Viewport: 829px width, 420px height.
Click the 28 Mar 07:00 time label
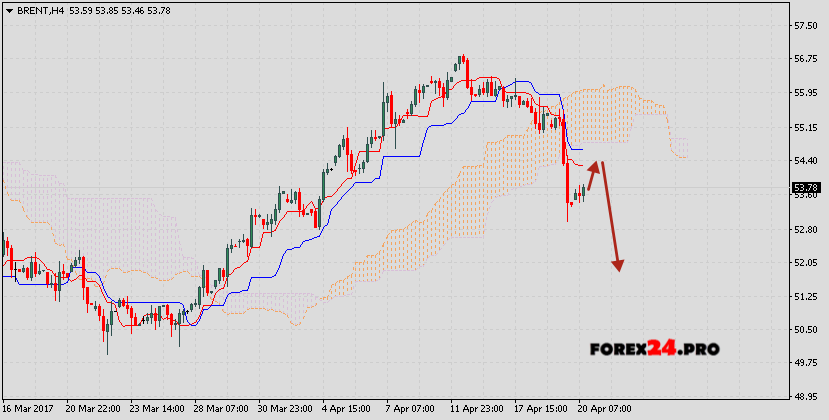[x=219, y=410]
